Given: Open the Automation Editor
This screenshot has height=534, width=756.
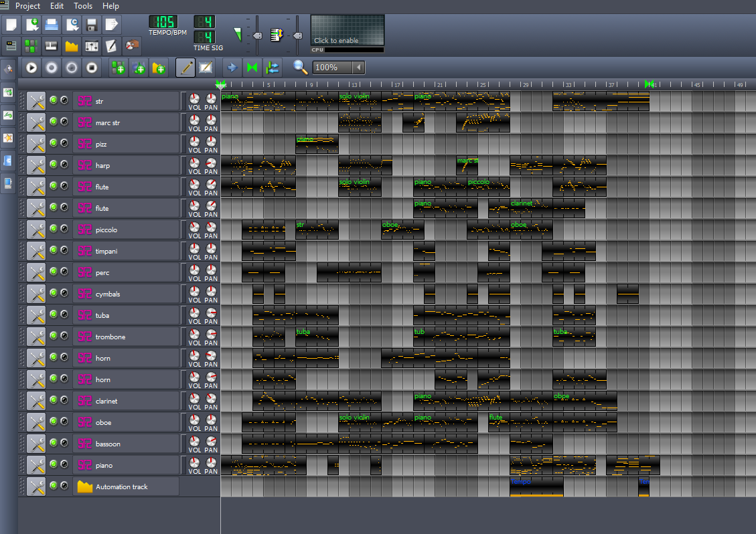Looking at the screenshot, I should (72, 46).
